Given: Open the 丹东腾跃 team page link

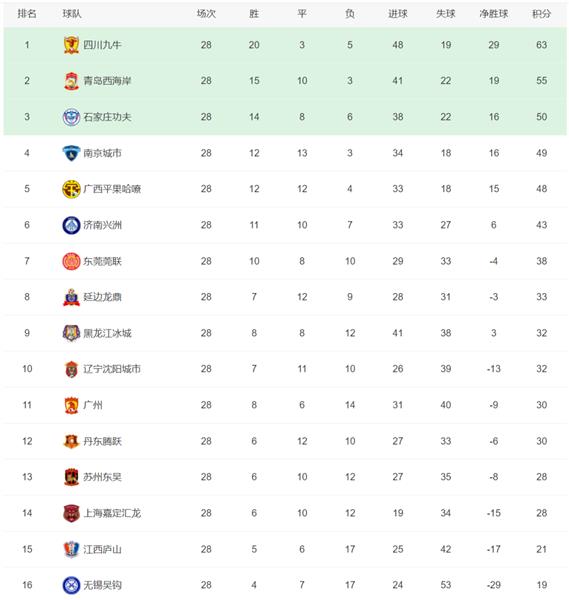Looking at the screenshot, I should [103, 441].
